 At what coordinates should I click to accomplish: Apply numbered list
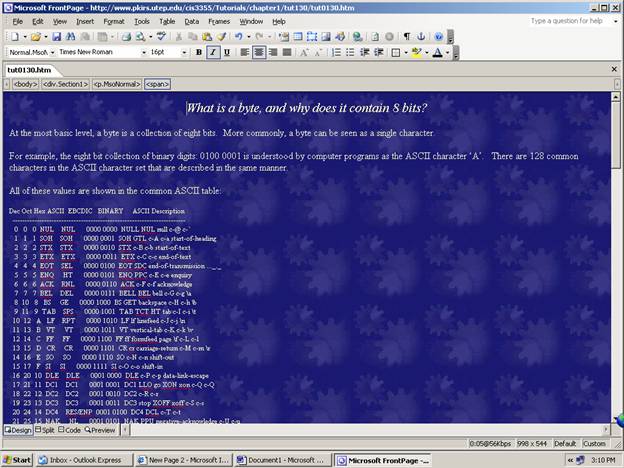click(336, 53)
